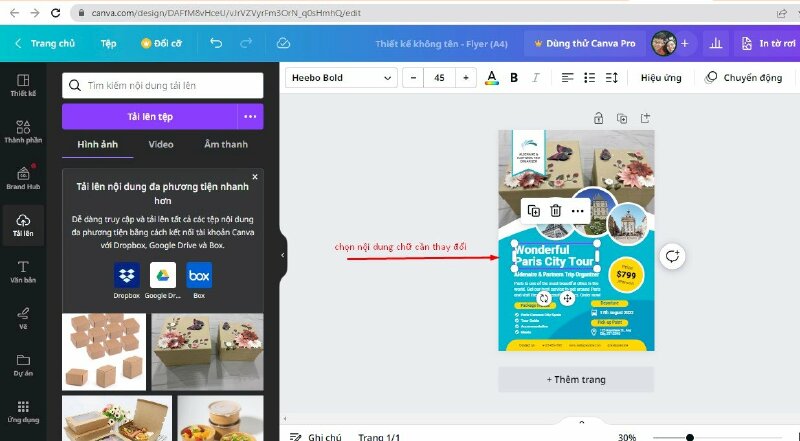800x441 pixels.
Task: Adjust the zoom slider
Action: tap(689, 437)
